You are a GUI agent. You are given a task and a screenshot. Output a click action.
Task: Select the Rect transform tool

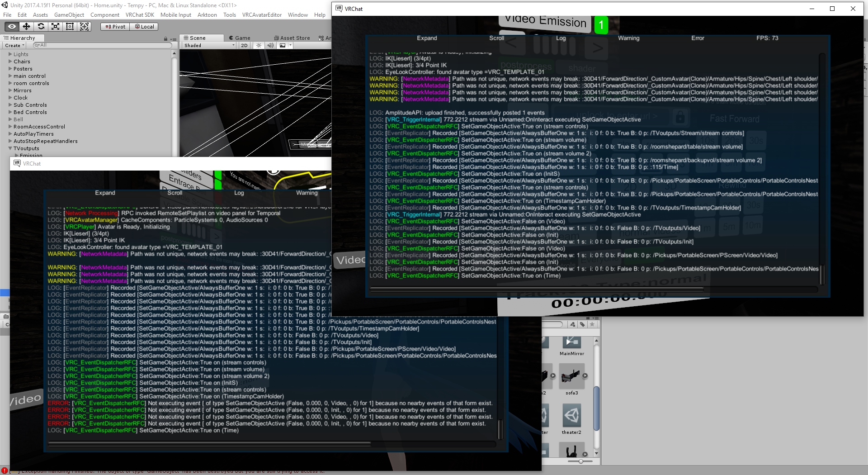click(x=70, y=27)
